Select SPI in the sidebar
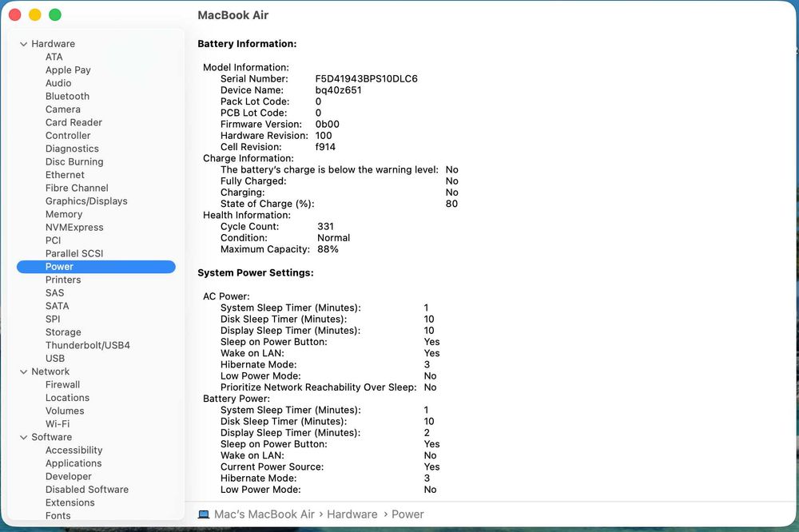 pos(53,319)
